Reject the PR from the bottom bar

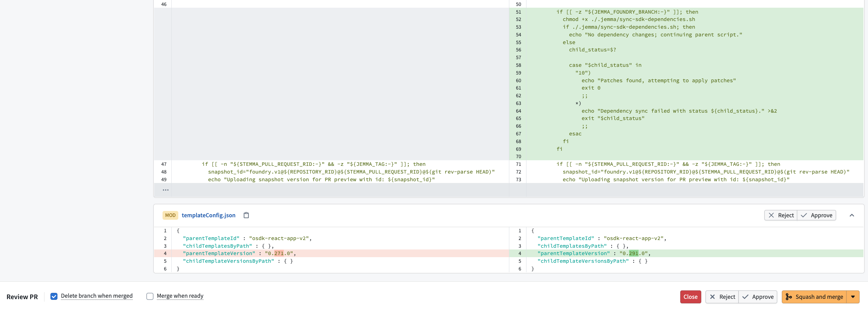(722, 297)
